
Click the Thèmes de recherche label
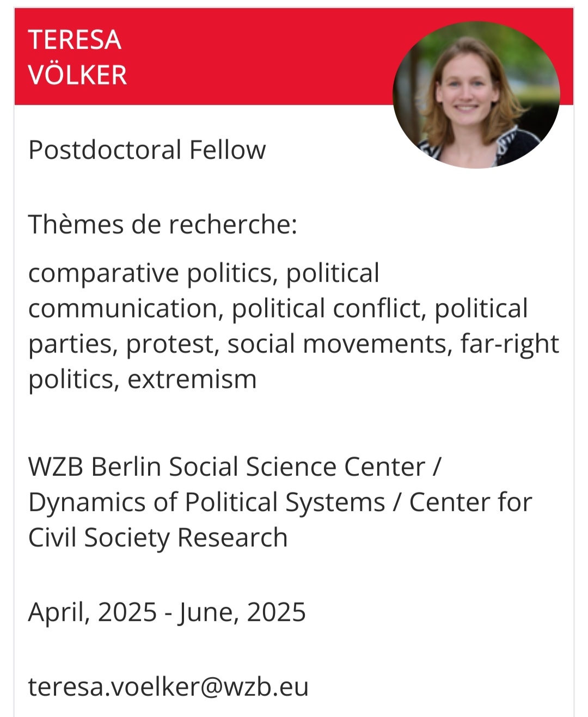[162, 224]
